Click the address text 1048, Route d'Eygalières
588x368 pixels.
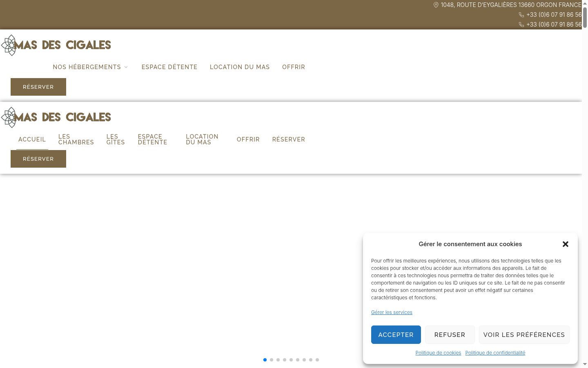511,5
